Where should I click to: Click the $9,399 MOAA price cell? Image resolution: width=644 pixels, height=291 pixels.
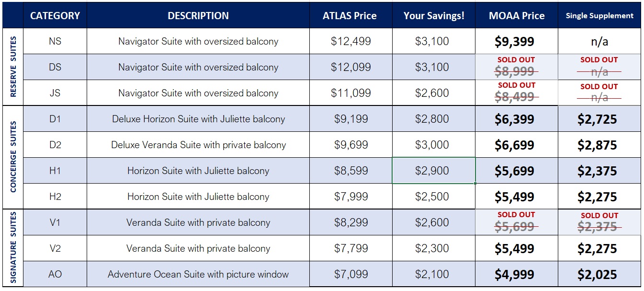pyautogui.click(x=517, y=41)
